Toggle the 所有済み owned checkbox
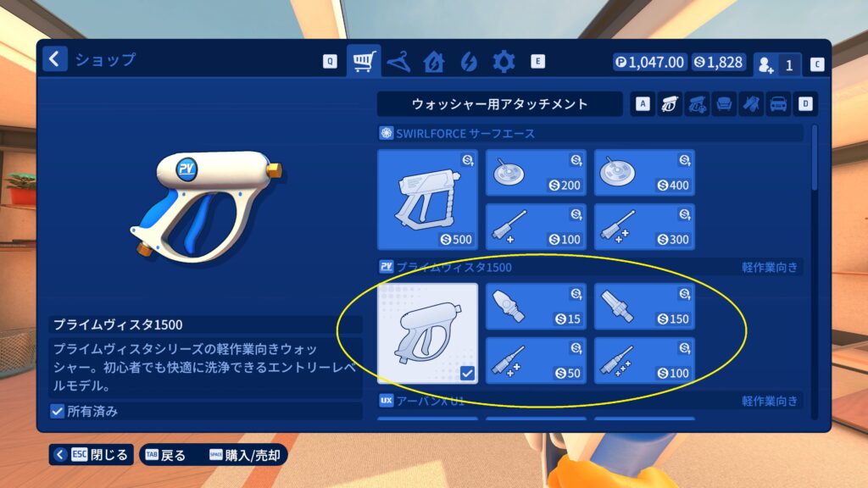This screenshot has width=868, height=488. click(57, 411)
